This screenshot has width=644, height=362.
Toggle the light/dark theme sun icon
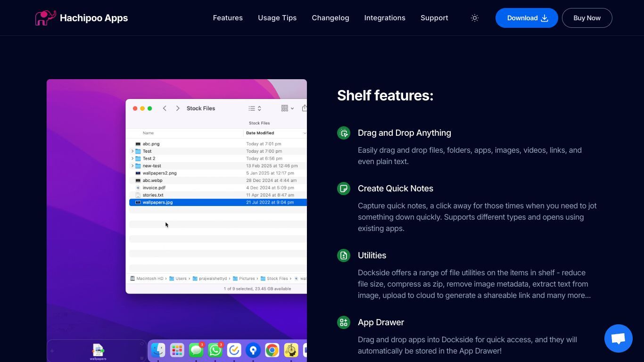(475, 18)
